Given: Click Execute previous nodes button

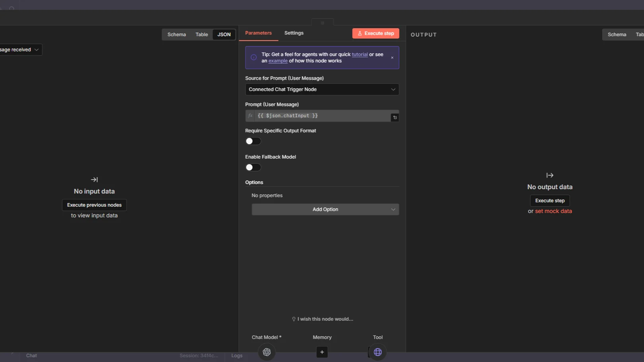Looking at the screenshot, I should 94,205.
